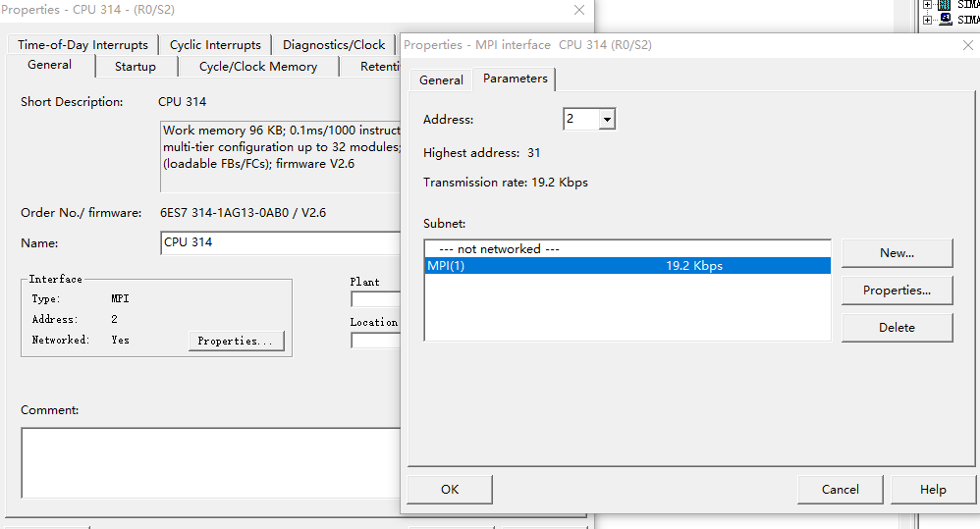Switch to the Diagnostics/Clock tab
This screenshot has height=529, width=980.
[x=334, y=45]
